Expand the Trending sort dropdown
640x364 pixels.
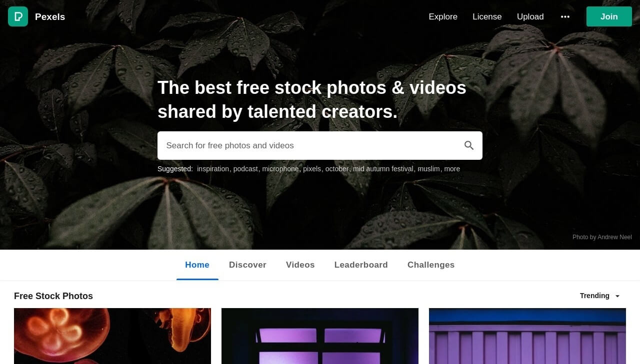click(600, 296)
